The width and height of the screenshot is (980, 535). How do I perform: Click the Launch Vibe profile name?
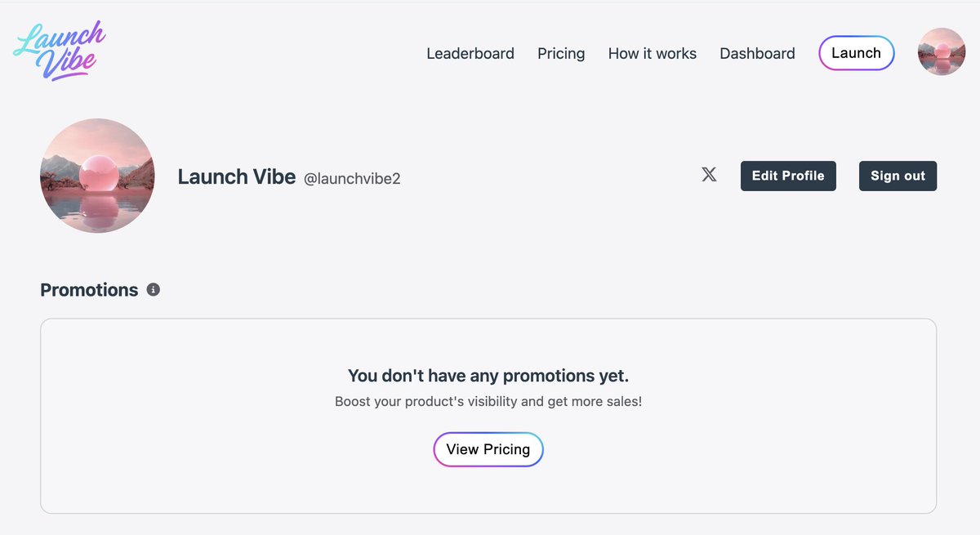click(237, 176)
